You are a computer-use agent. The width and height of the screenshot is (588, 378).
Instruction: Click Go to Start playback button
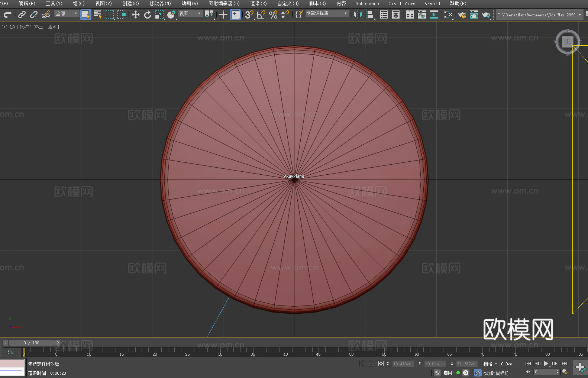tap(528, 364)
